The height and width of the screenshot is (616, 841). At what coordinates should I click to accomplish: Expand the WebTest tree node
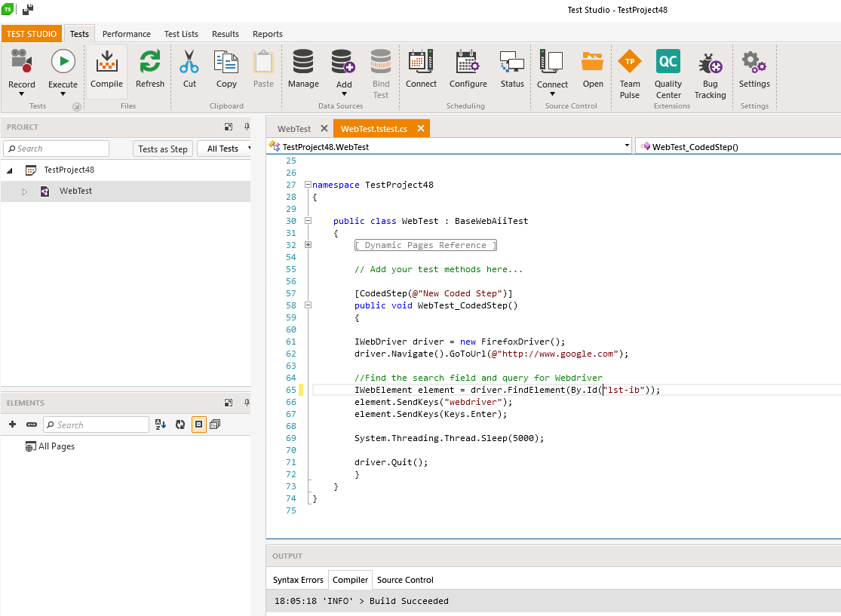point(24,192)
